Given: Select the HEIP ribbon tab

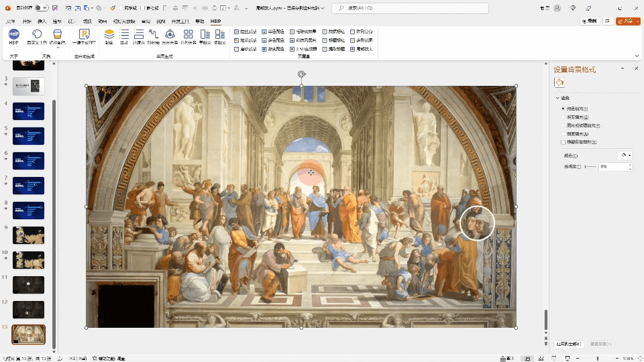Looking at the screenshot, I should coord(215,21).
